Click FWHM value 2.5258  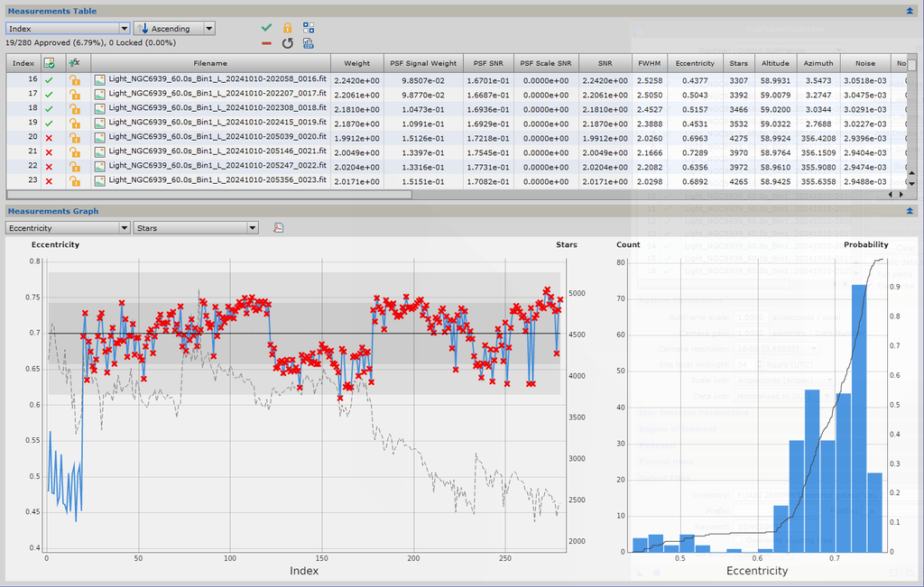tap(650, 80)
